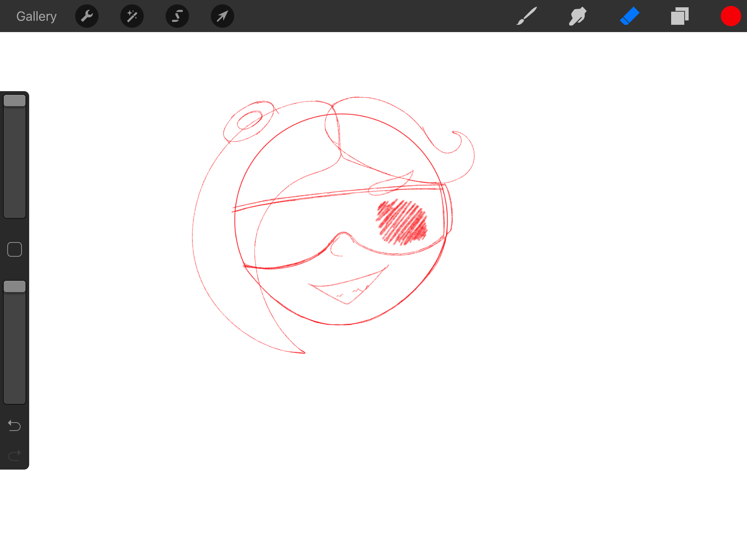The image size is (747, 560).
Task: Return to the Gallery
Action: click(36, 16)
